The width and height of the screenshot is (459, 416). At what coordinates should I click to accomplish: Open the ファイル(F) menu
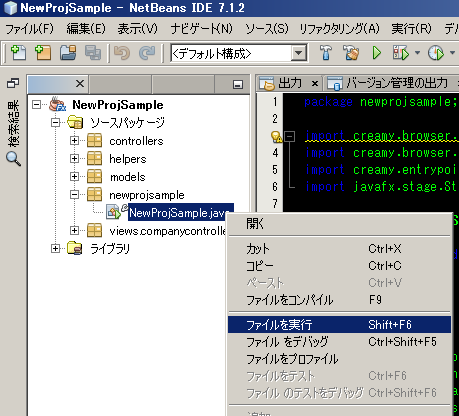tap(29, 29)
